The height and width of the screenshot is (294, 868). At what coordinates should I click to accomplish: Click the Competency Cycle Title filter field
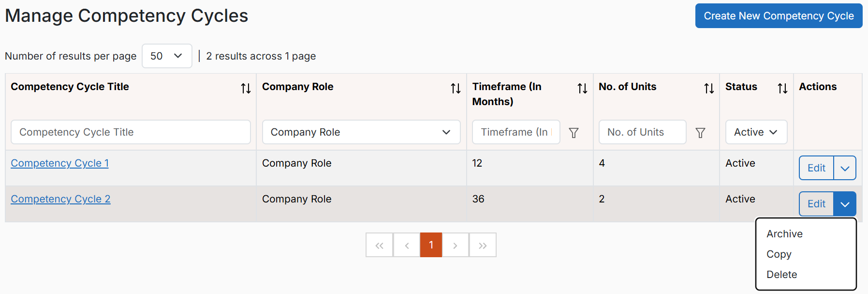click(131, 132)
